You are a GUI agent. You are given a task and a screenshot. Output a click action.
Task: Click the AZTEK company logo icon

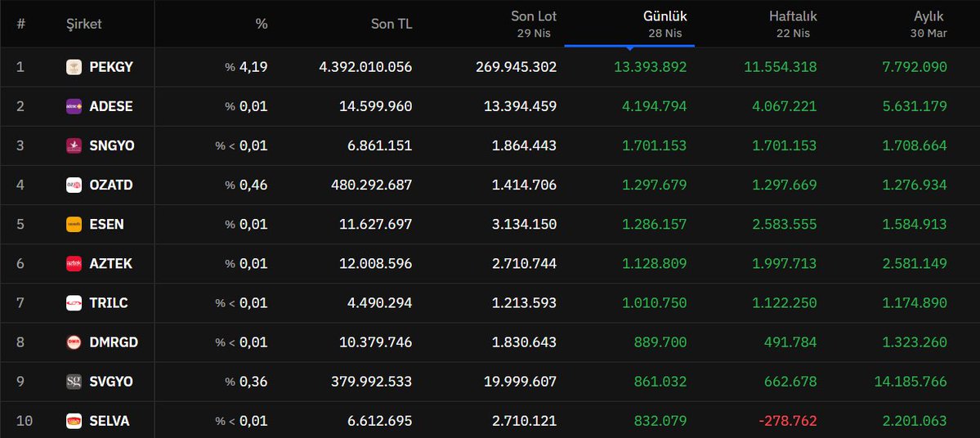pos(74,264)
